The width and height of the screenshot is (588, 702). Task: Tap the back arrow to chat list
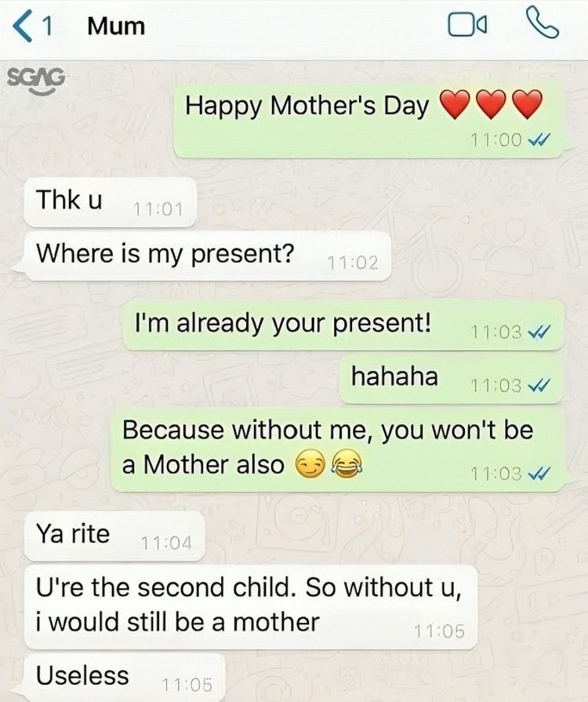point(23,27)
